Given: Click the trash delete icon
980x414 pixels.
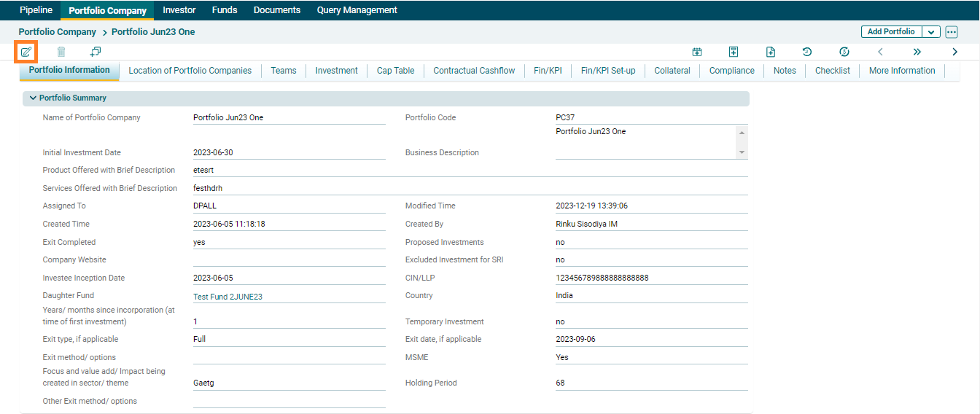Looking at the screenshot, I should coord(61,52).
